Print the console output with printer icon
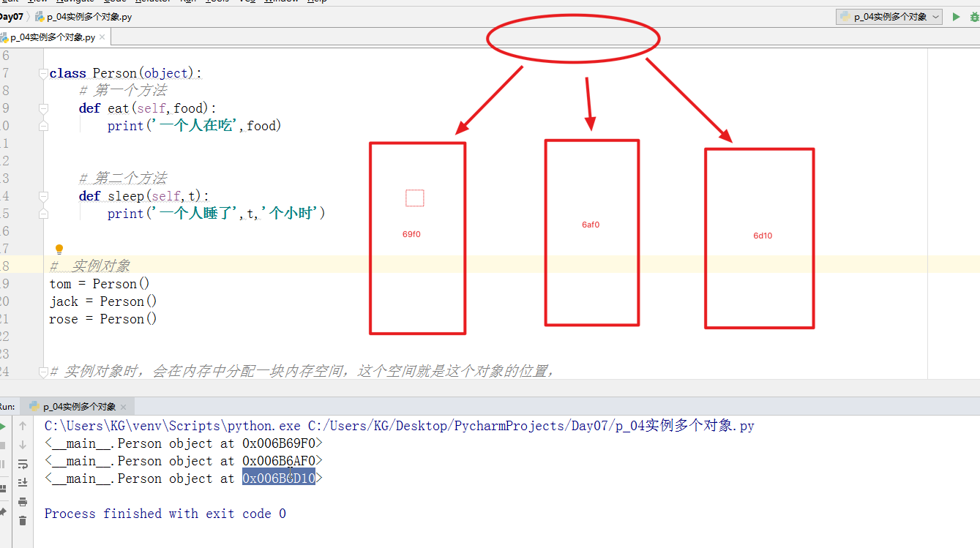 point(23,501)
